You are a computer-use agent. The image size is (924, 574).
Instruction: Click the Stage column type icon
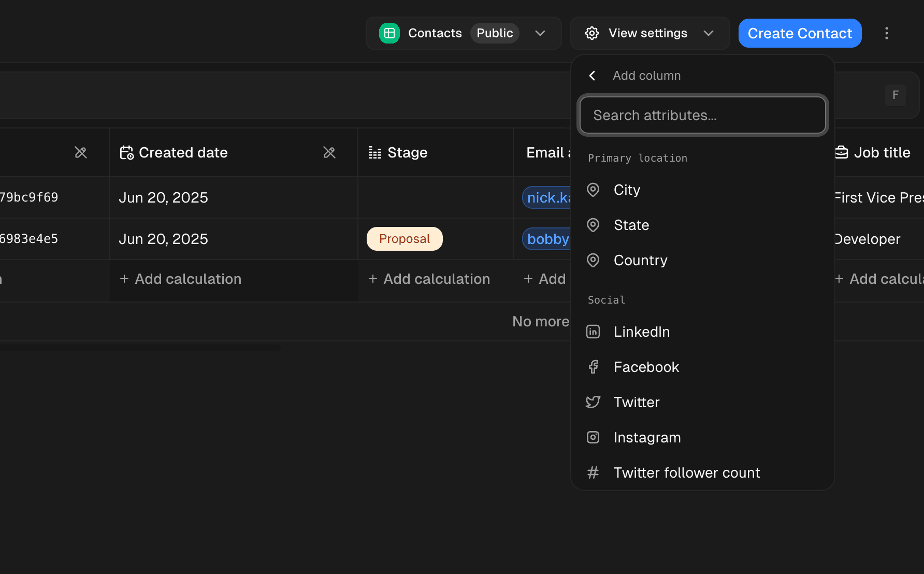(375, 152)
